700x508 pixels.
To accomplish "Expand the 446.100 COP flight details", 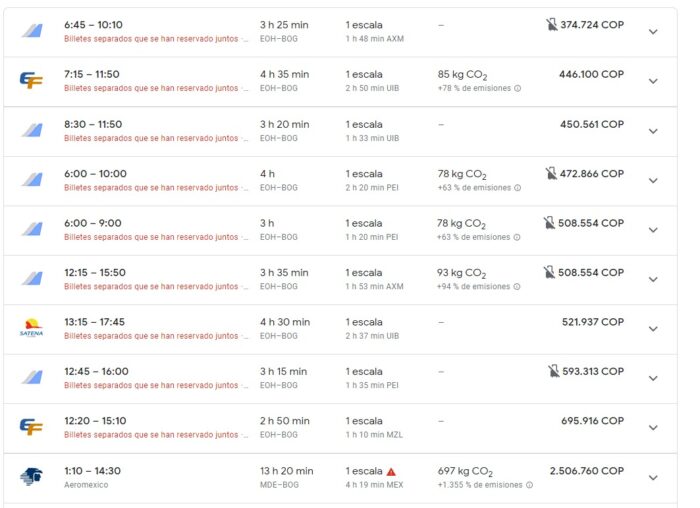I will pyautogui.click(x=653, y=81).
